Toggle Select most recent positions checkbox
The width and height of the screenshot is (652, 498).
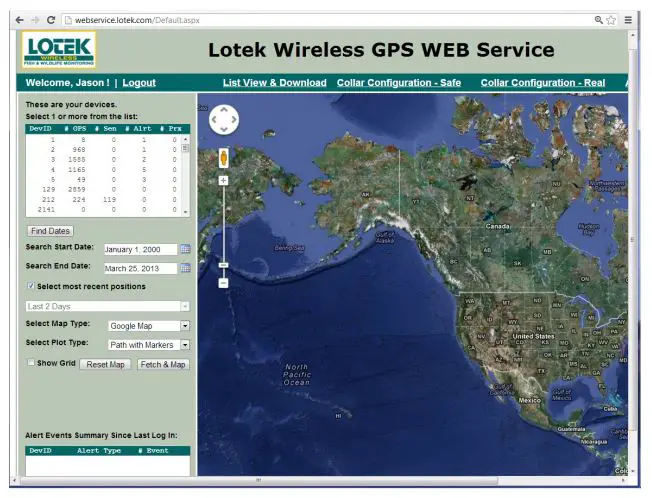[31, 286]
